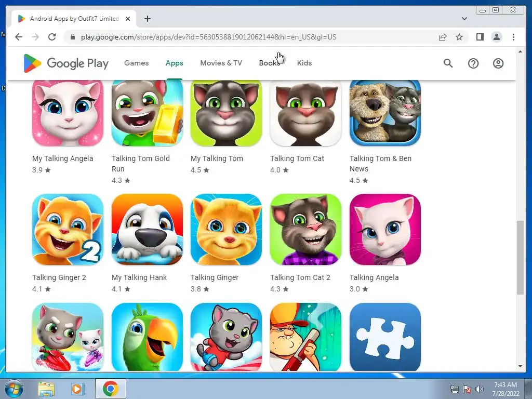
Task: Click the 3.0 star rating under Talking Angela
Action: coord(358,289)
